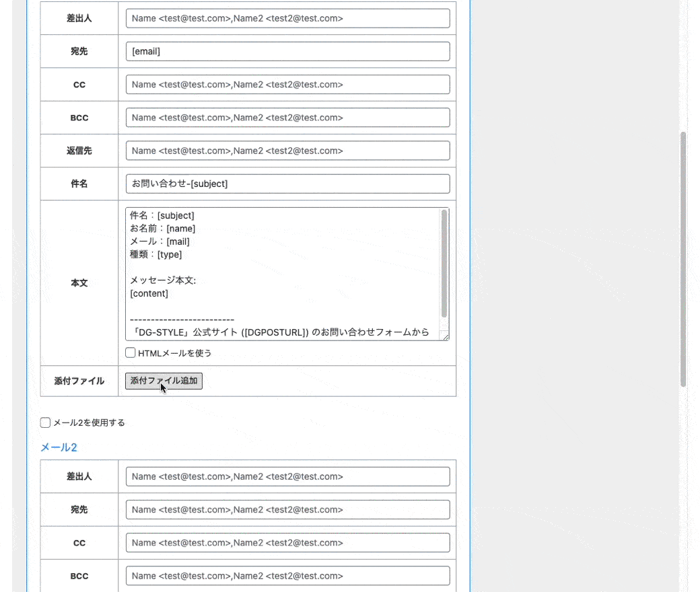Click the BCC field under メール2

tap(287, 575)
